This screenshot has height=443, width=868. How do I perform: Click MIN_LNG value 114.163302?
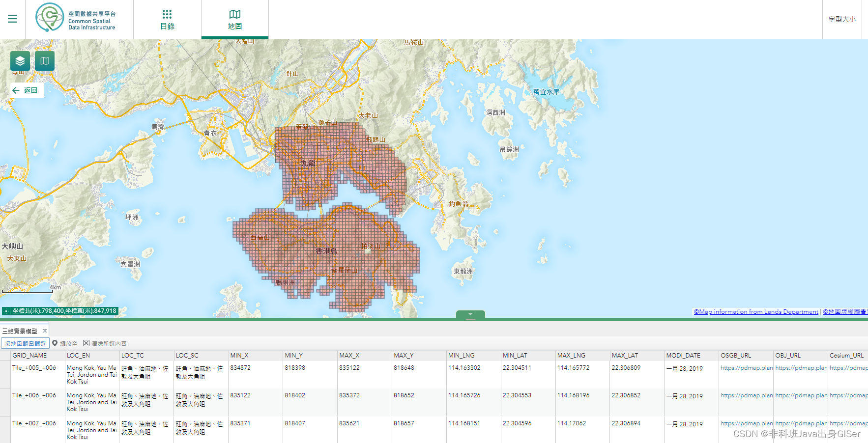point(464,368)
